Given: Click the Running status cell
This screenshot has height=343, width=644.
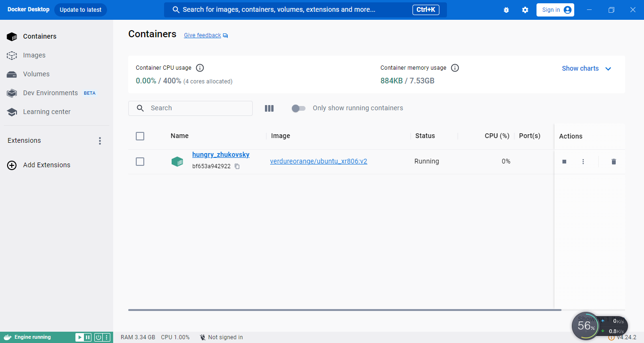Looking at the screenshot, I should (x=427, y=161).
